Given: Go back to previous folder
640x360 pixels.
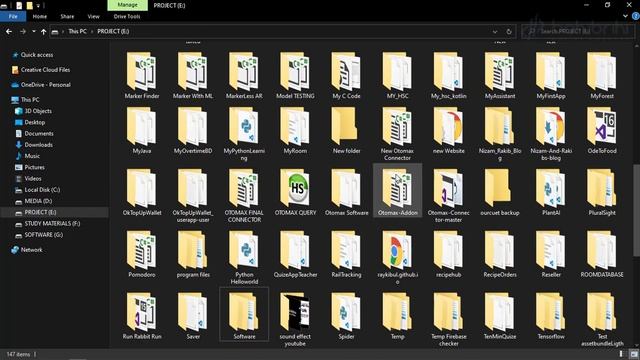Looking at the screenshot, I should point(9,31).
